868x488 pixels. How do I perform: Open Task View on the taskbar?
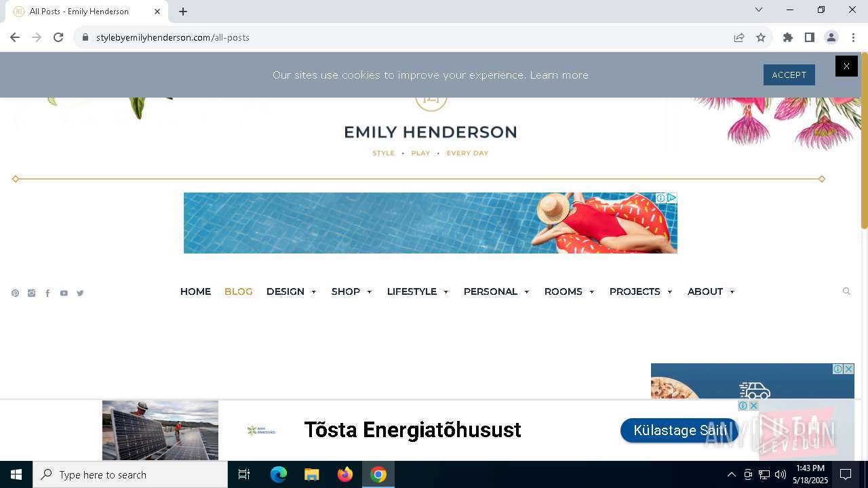point(244,474)
